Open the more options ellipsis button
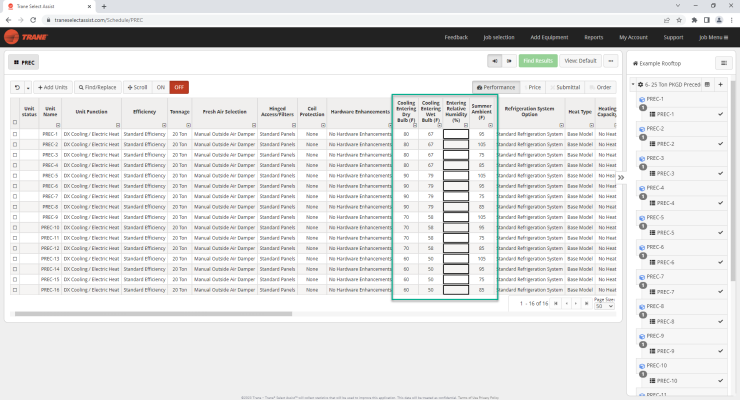This screenshot has height=400, width=740. [611, 61]
